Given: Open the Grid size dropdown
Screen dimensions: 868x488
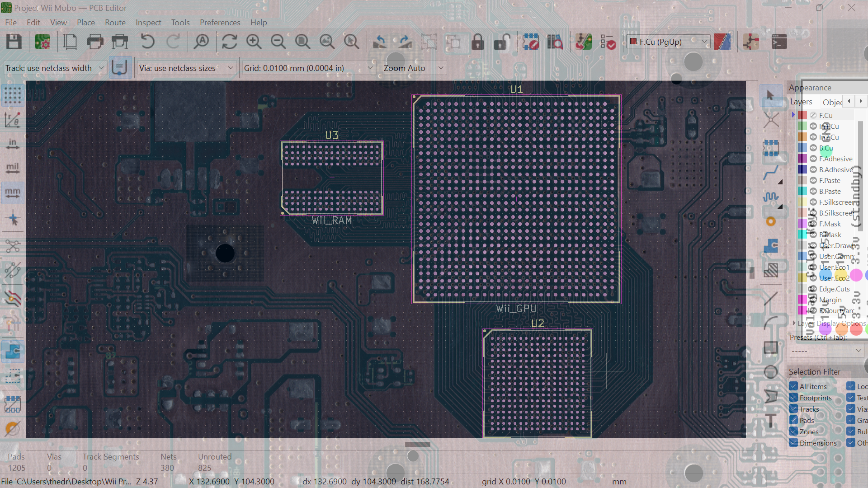Looking at the screenshot, I should coord(309,68).
